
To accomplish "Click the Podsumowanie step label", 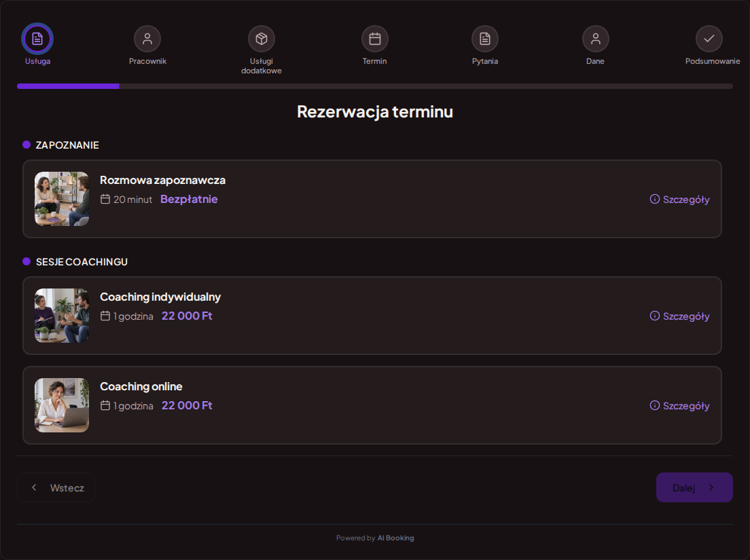I will coord(712,61).
